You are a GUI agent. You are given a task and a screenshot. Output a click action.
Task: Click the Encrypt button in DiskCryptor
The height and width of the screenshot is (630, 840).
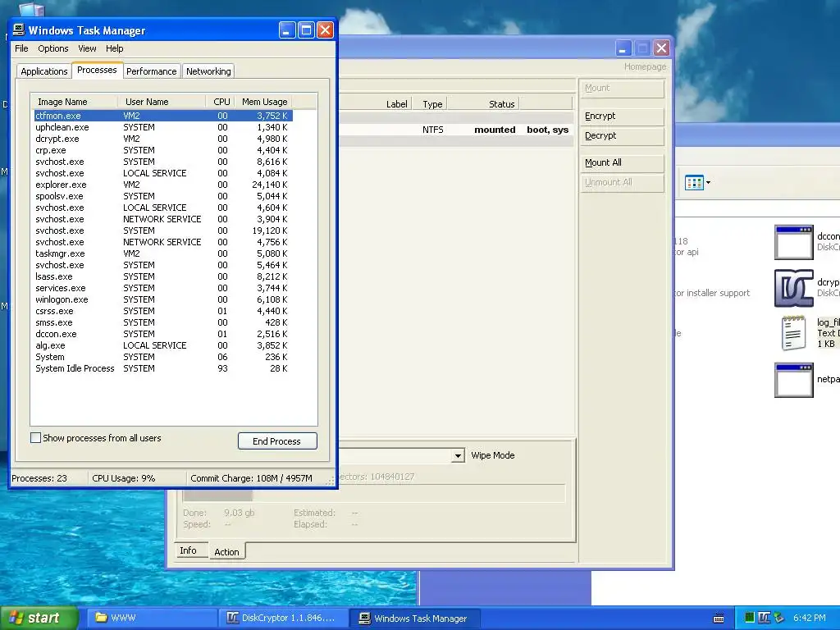(x=622, y=116)
